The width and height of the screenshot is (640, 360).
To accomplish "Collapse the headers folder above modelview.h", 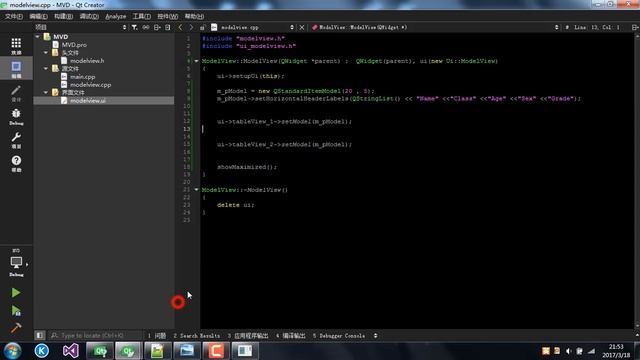I will pyautogui.click(x=46, y=53).
